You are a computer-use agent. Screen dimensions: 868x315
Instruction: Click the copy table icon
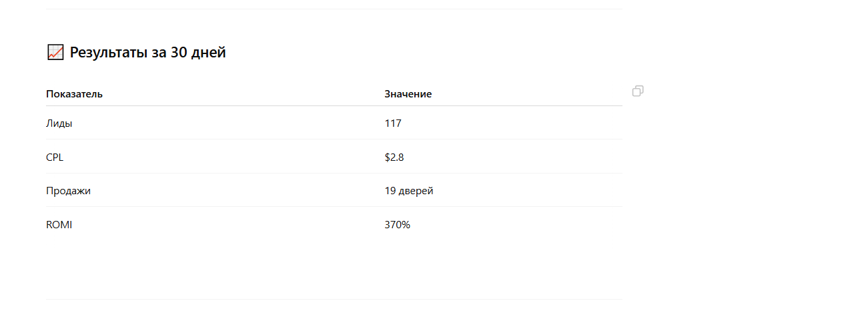[638, 91]
